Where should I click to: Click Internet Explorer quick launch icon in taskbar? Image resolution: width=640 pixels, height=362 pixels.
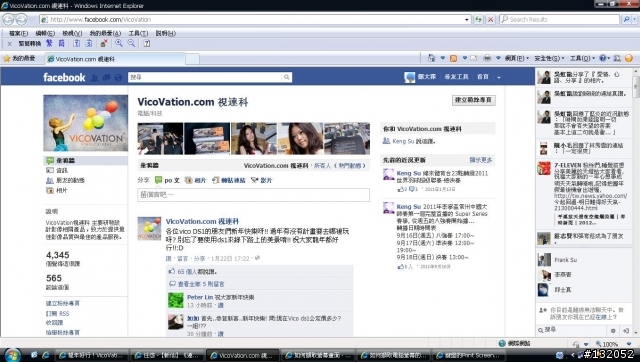pyautogui.click(x=45, y=355)
